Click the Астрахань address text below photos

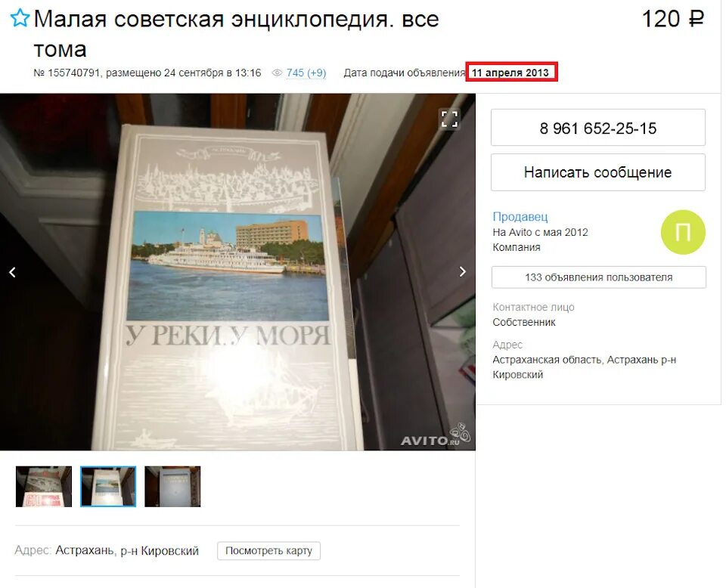tap(127, 550)
